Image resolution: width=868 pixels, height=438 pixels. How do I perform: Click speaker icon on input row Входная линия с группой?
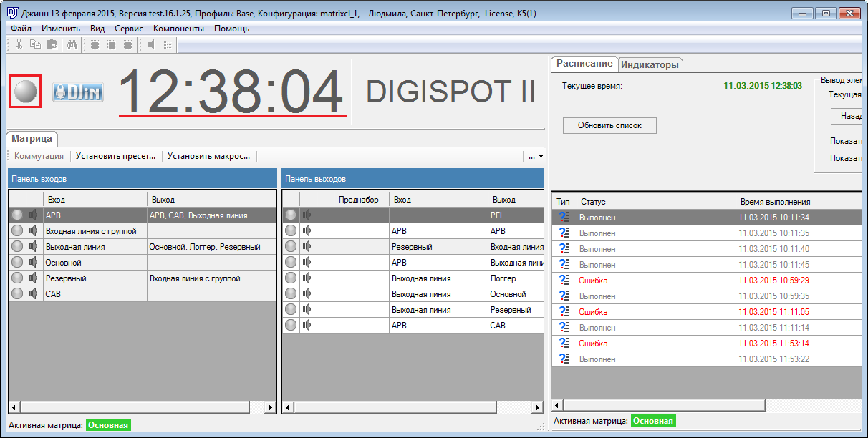coord(34,231)
